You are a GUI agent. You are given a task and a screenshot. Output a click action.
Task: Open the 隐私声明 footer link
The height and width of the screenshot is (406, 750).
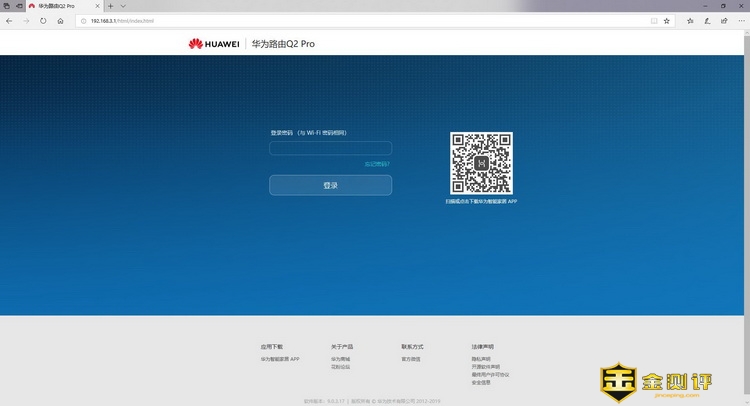481,359
